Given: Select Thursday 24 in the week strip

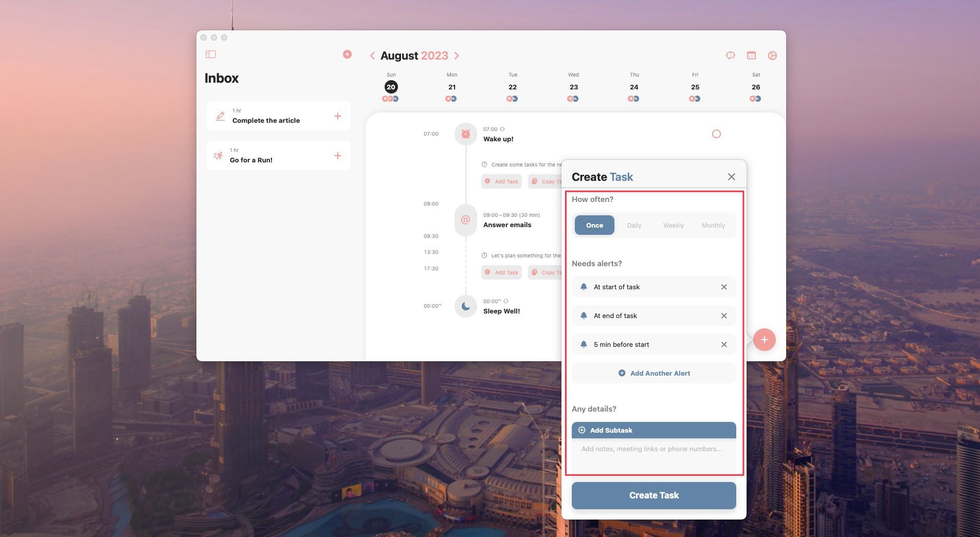Looking at the screenshot, I should pyautogui.click(x=634, y=87).
